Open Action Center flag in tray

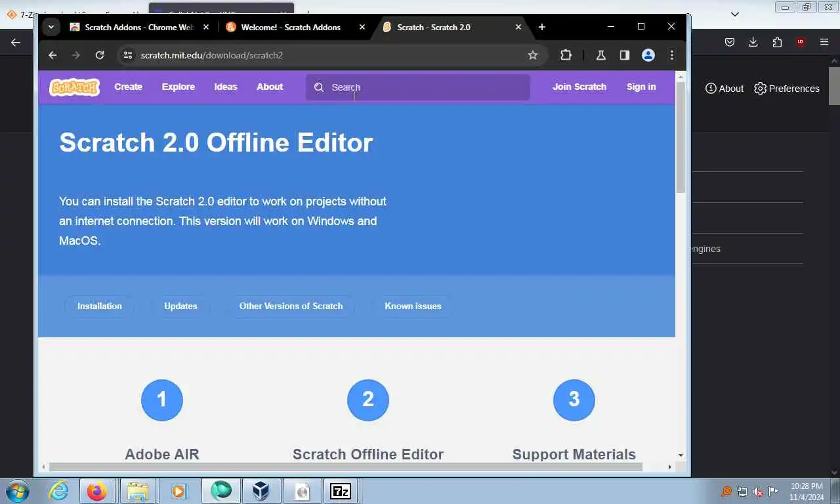coord(774,492)
